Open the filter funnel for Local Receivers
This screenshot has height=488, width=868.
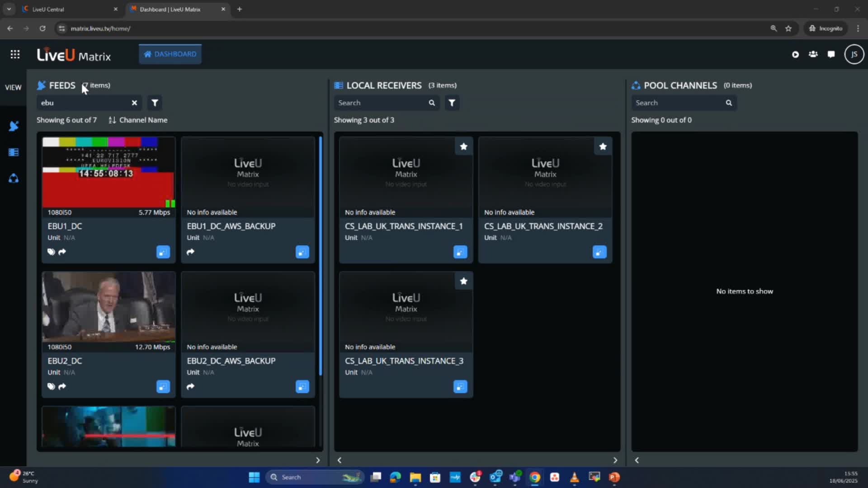452,103
